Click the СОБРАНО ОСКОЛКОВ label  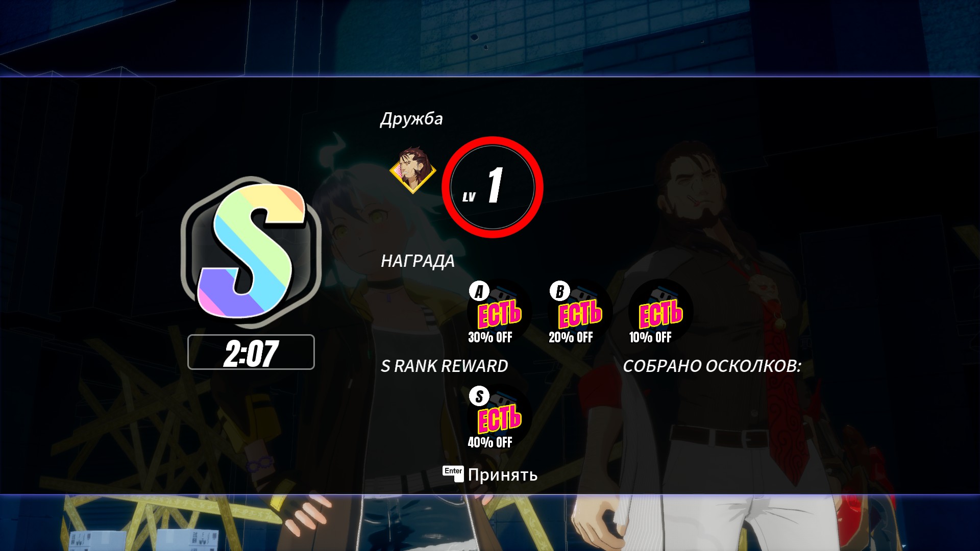712,366
